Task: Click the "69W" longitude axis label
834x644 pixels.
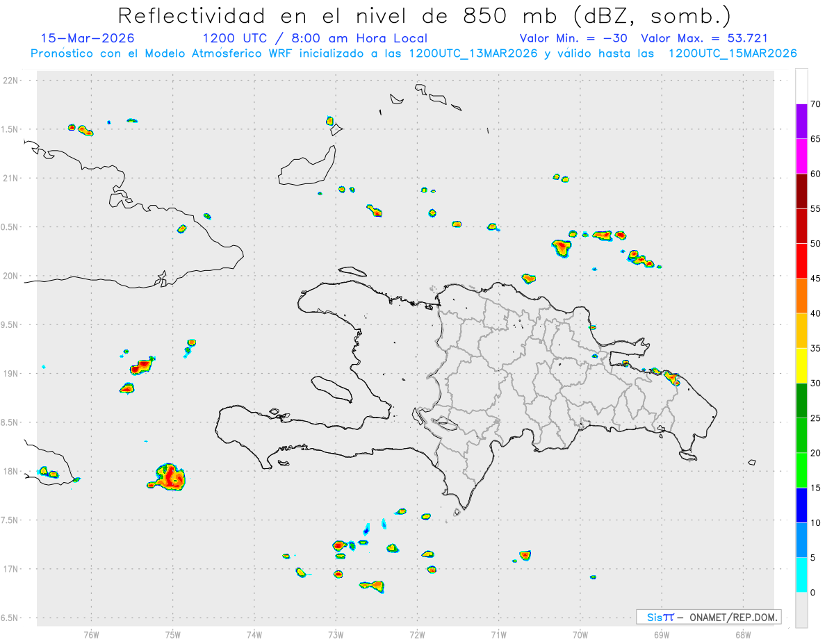Action: pyautogui.click(x=662, y=634)
